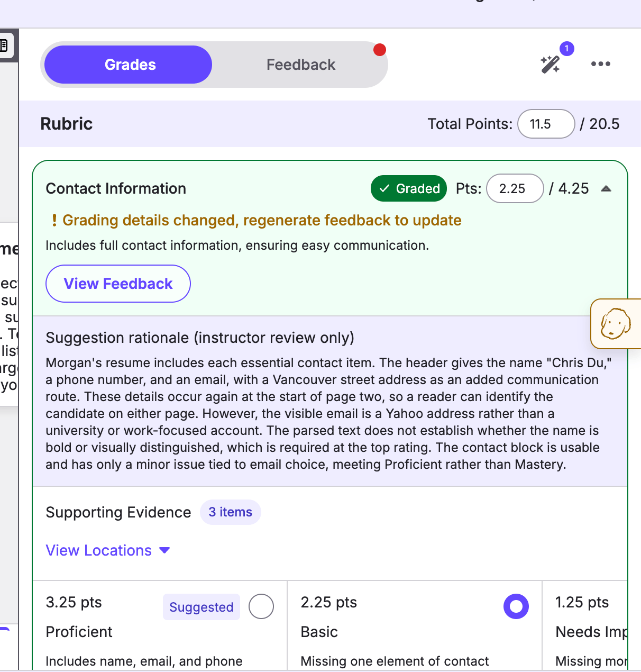Select the 2.25 pts Basic radio button
Image resolution: width=641 pixels, height=672 pixels.
(x=516, y=606)
